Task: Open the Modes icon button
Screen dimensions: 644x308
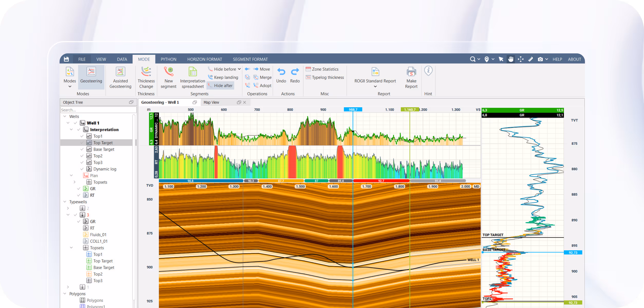Action: pyautogui.click(x=70, y=72)
